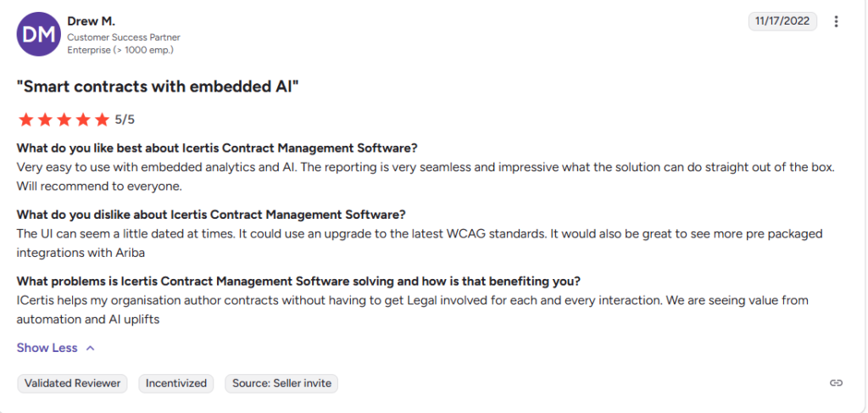Click the "What do you like best" heading
Image resolution: width=868 pixels, height=413 pixels.
217,148
